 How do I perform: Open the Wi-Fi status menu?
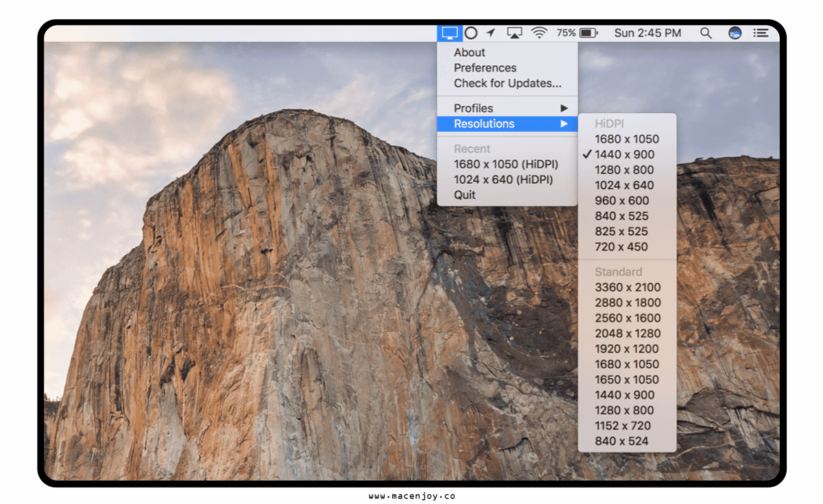click(540, 32)
